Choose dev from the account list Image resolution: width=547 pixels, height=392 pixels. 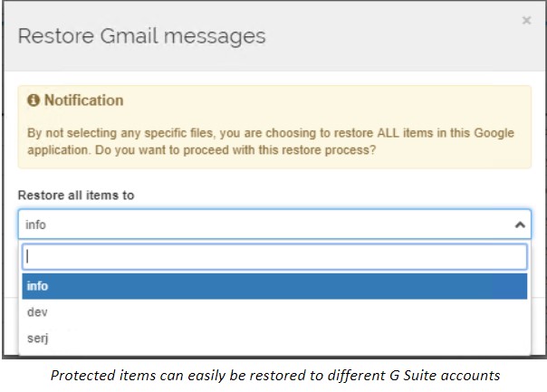[x=274, y=312]
